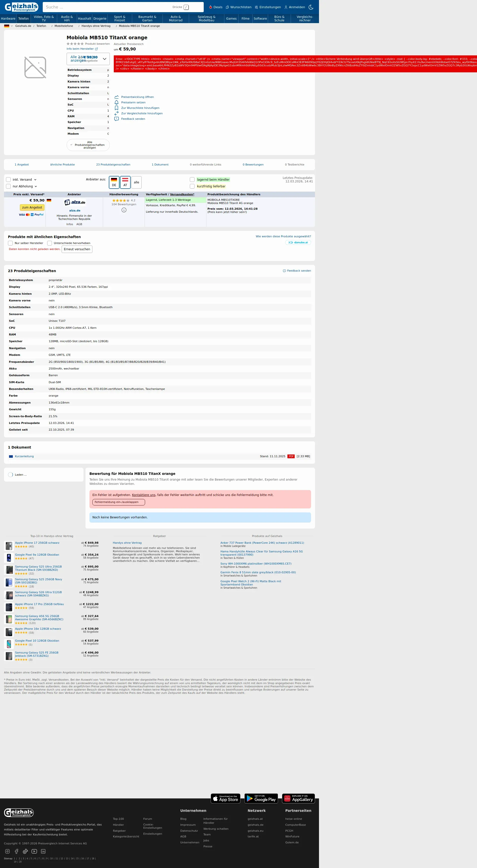The height and width of the screenshot is (868, 477).
Task: Jump to the 1 Angebot tab
Action: [x=22, y=165]
